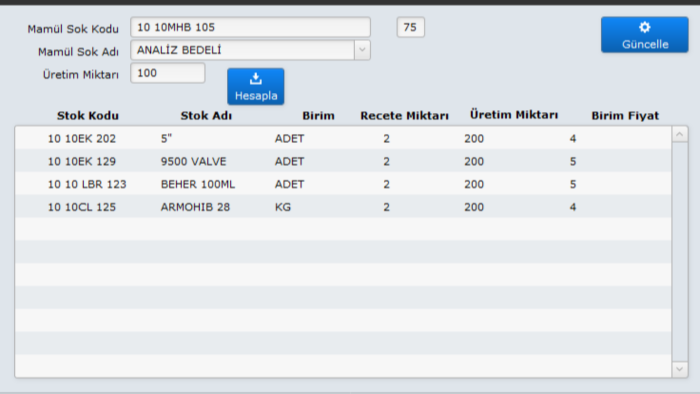
Task: Click the 200 quantity in ARMOHIB 28 row
Action: [474, 207]
